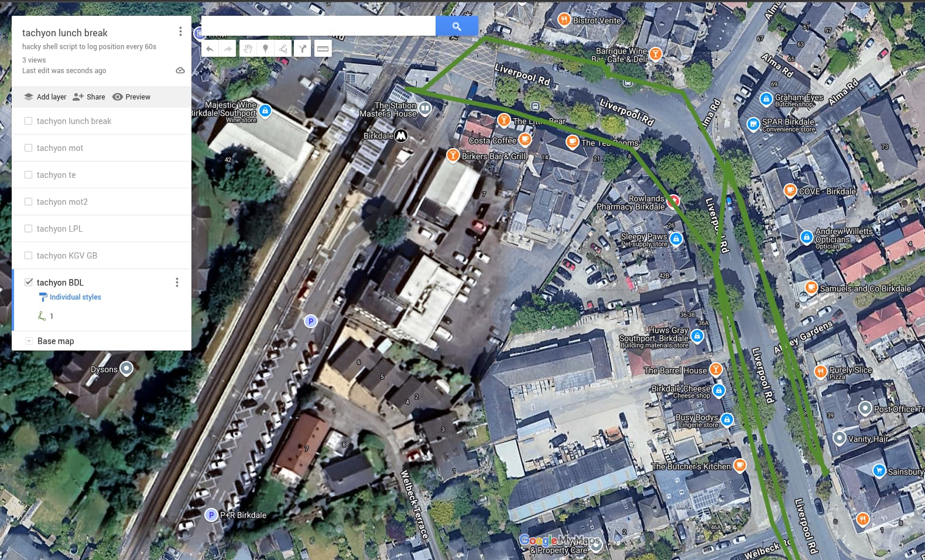Image resolution: width=925 pixels, height=560 pixels.
Task: Click the Birkdale station marker
Action: click(401, 136)
